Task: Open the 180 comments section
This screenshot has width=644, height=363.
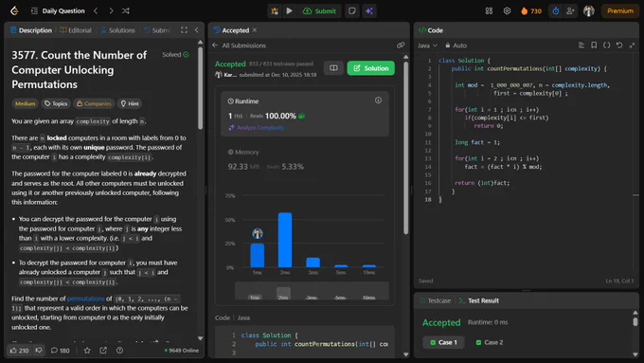Action: click(x=60, y=351)
